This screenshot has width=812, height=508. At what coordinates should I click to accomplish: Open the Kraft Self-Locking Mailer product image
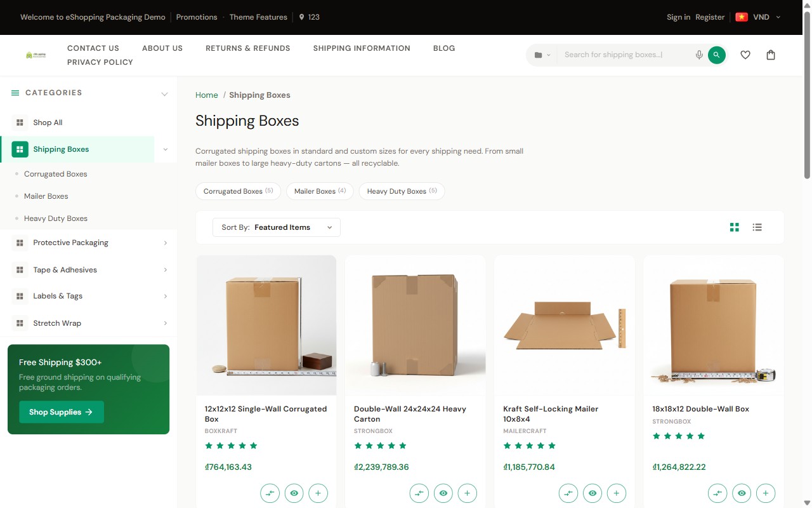click(565, 326)
